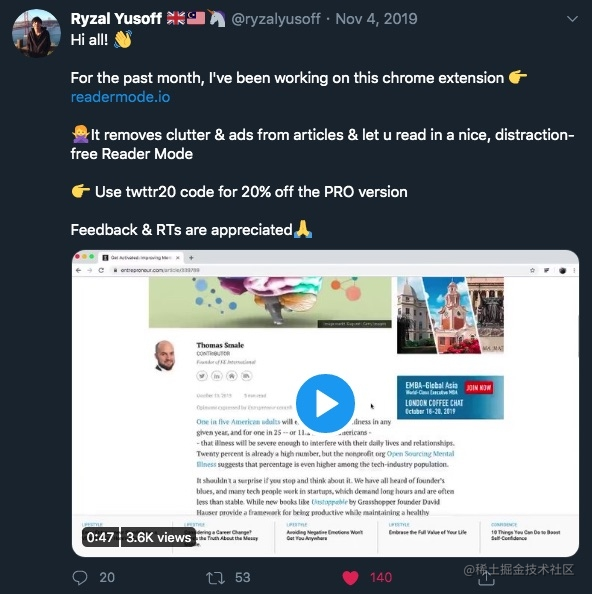Close the browser tab in video
The image size is (592, 594).
178,258
